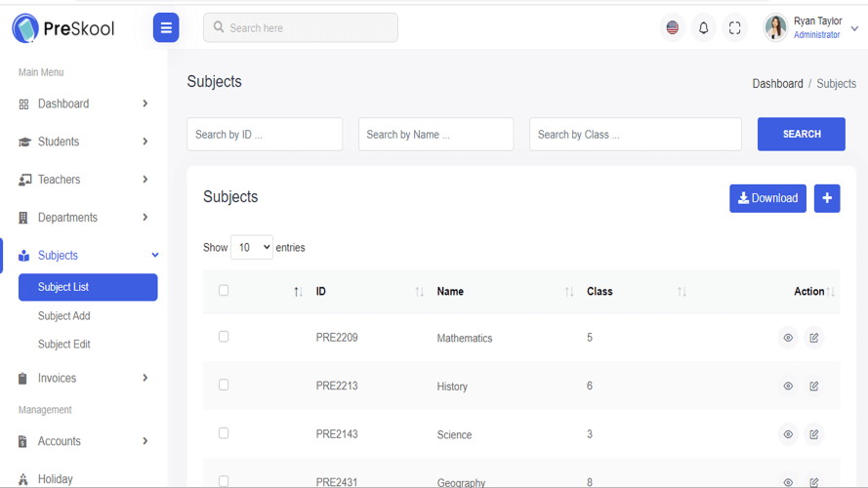The width and height of the screenshot is (868, 488).
Task: Check the PRE2209 Mathematics row checkbox
Action: coord(224,337)
